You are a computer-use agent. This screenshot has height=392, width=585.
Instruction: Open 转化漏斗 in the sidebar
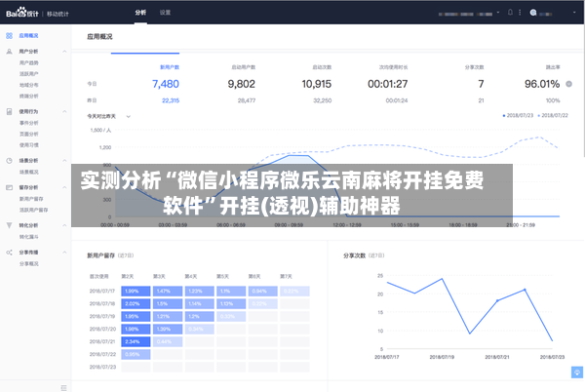tap(28, 237)
